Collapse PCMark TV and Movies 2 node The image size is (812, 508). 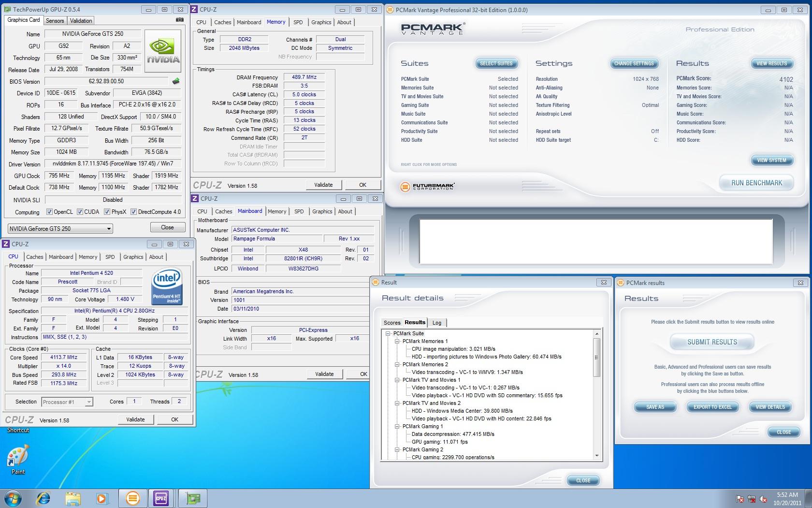[397, 403]
